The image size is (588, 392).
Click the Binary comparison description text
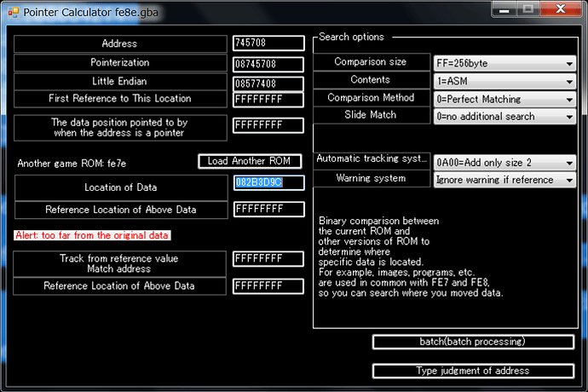coord(411,257)
